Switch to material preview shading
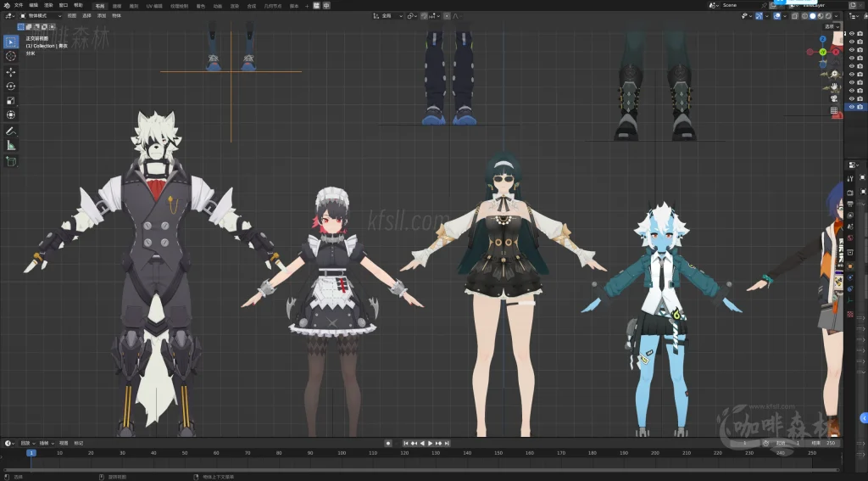This screenshot has width=868, height=481. (x=821, y=16)
